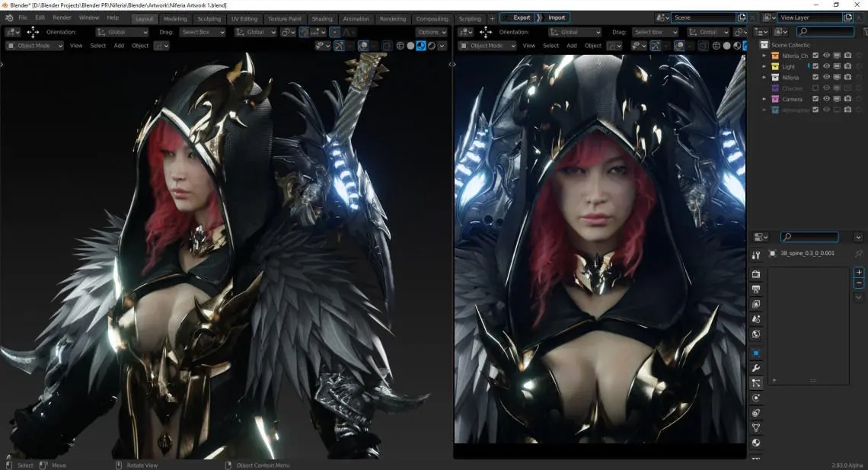Screen dimensions: 868x470
Task: Add a new workspace tab
Action: point(492,19)
